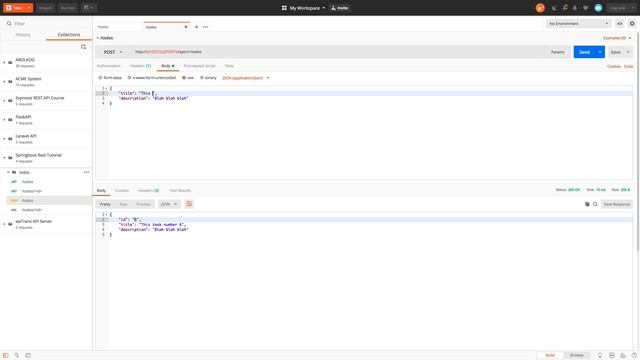The width and height of the screenshot is (640, 360).
Task: Click the sidebar Filter search field
Action: point(47,24)
